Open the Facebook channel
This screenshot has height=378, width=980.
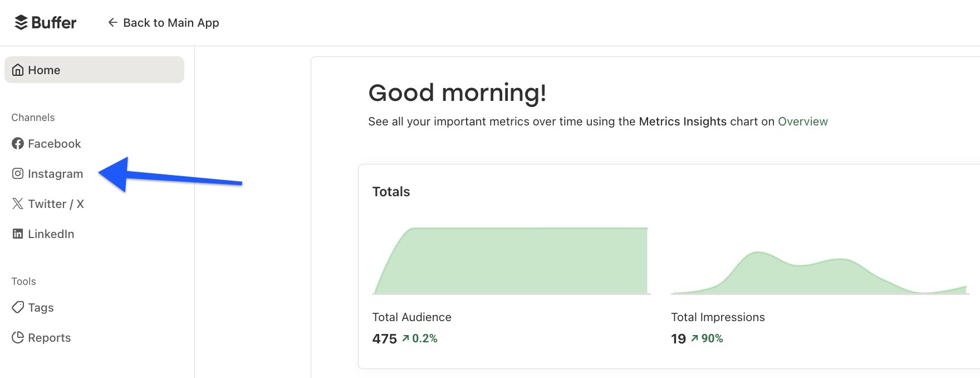coord(55,144)
